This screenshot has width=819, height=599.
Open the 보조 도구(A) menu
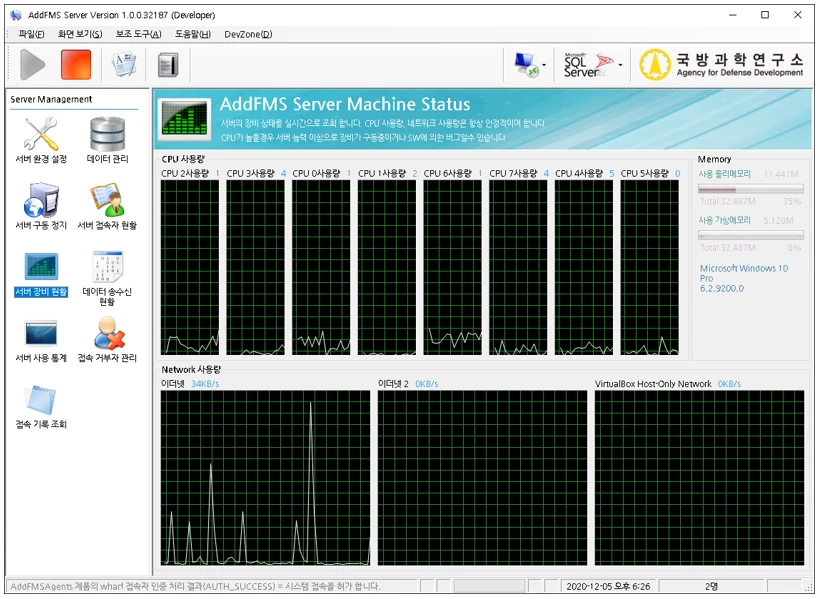tap(138, 34)
